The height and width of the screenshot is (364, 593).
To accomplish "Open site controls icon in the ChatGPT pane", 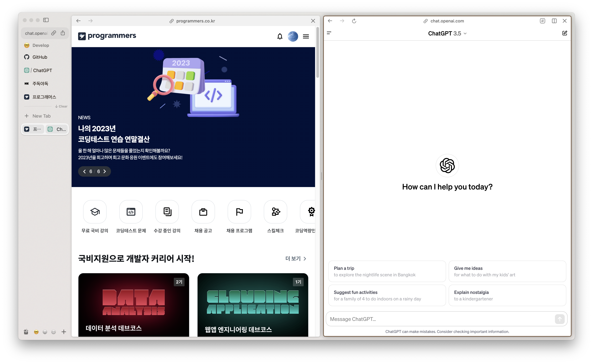I will [x=542, y=21].
